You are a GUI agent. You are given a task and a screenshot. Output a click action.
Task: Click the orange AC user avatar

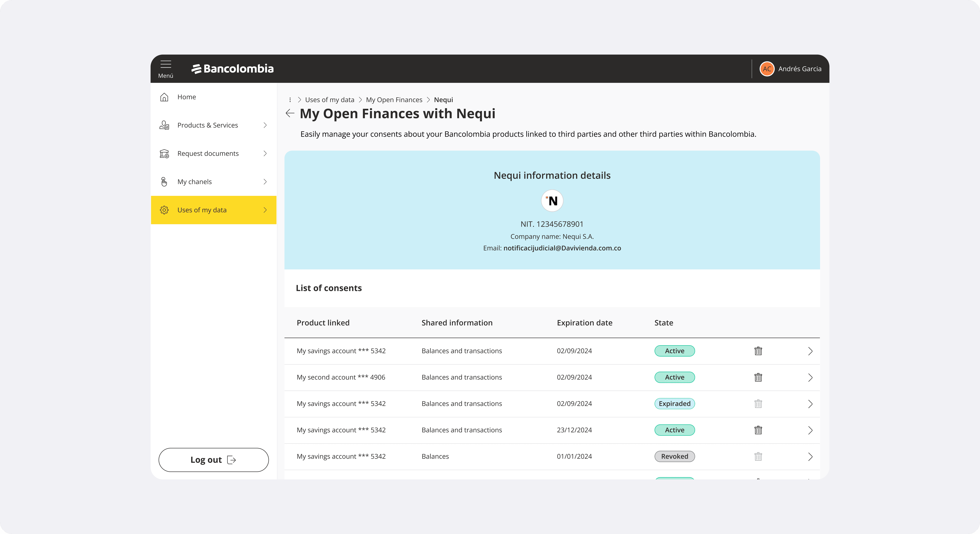767,69
